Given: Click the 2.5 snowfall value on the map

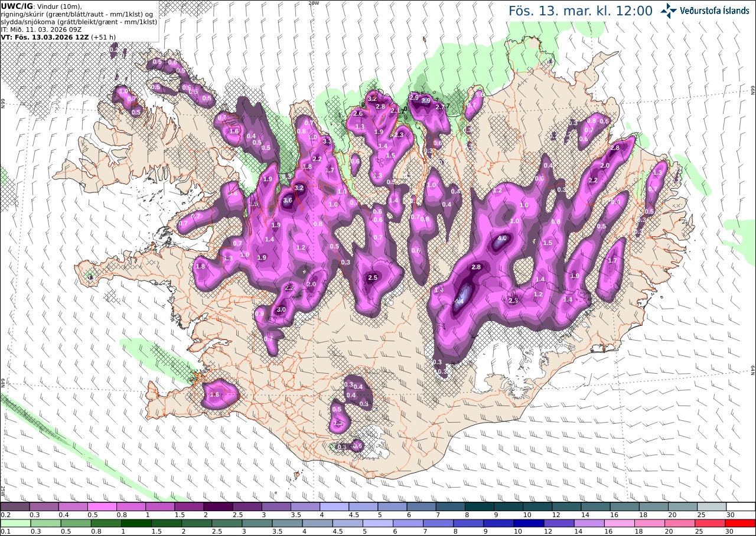Looking at the screenshot, I should click(373, 277).
